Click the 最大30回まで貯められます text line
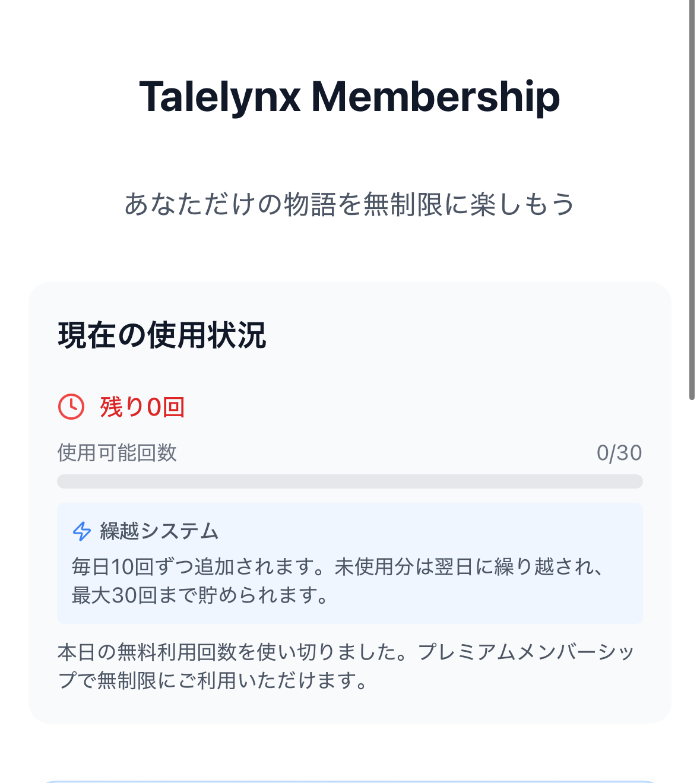This screenshot has width=700, height=783. pos(200,595)
